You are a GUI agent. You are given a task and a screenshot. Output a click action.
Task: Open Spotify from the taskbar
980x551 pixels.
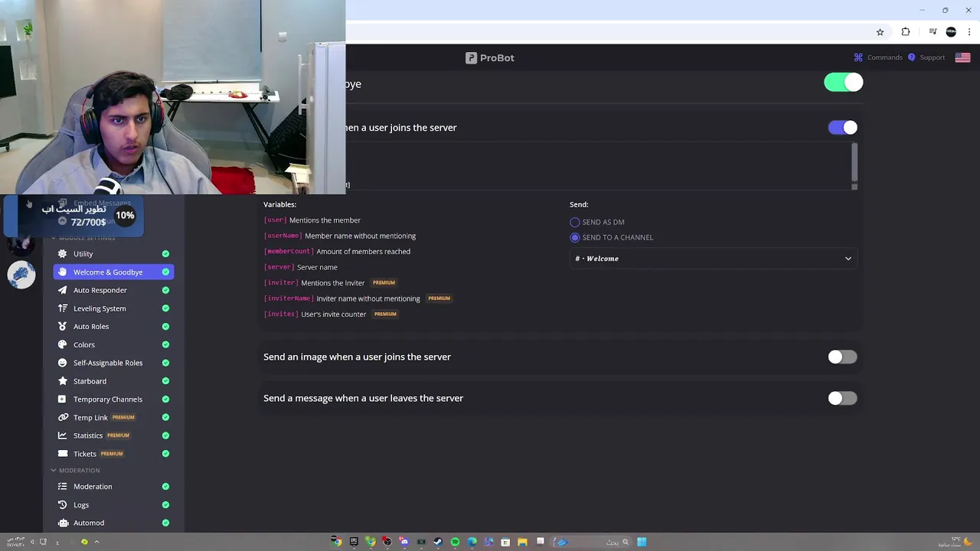(455, 542)
